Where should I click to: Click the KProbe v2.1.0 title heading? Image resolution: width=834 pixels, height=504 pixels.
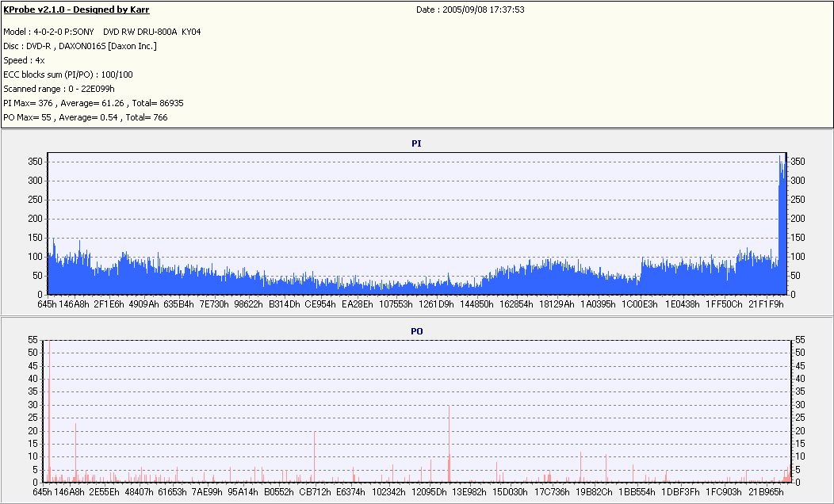click(77, 10)
